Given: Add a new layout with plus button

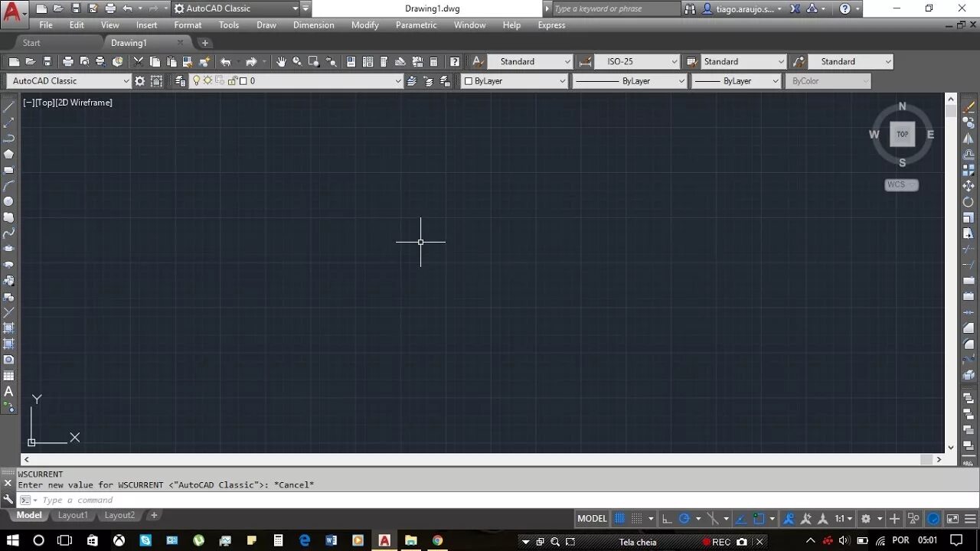Looking at the screenshot, I should (154, 516).
